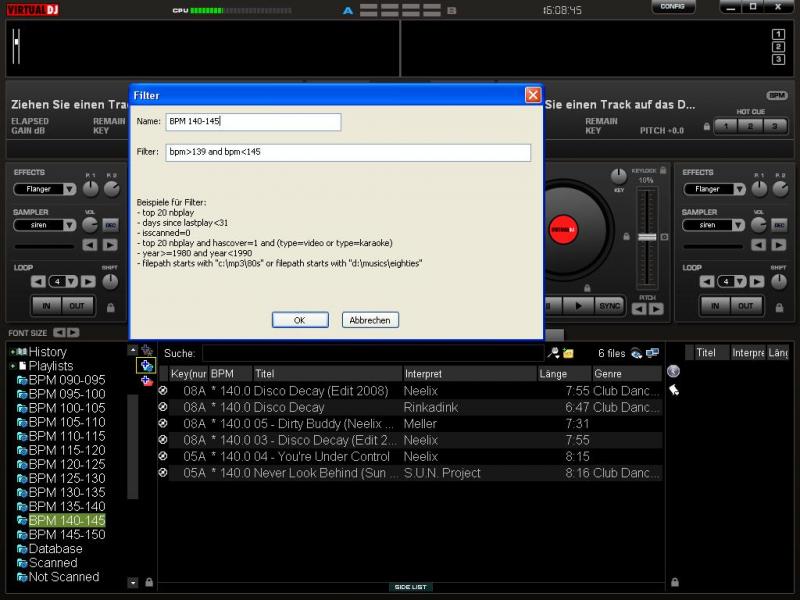Select the BPM 120-125 filter folder
Image resolution: width=800 pixels, height=600 pixels.
point(66,465)
